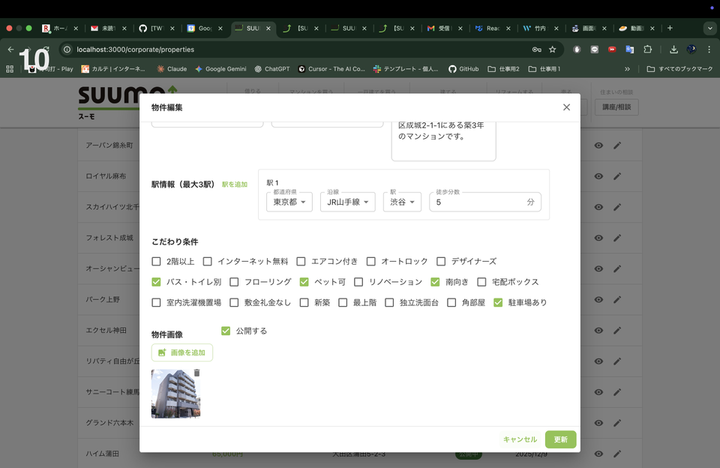The height and width of the screenshot is (468, 720).
Task: Open the 沿線 dropdown showing JR山手線
Action: pyautogui.click(x=348, y=202)
